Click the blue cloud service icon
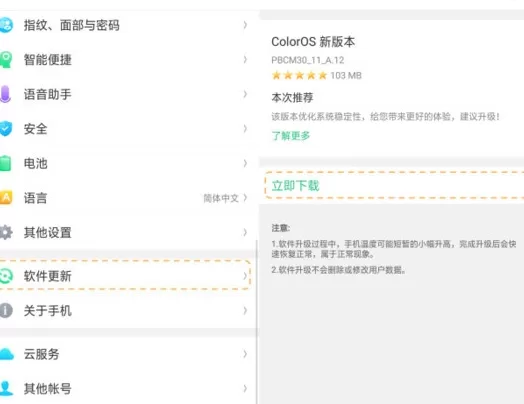Screen dimensions: 524x404 click(7, 354)
